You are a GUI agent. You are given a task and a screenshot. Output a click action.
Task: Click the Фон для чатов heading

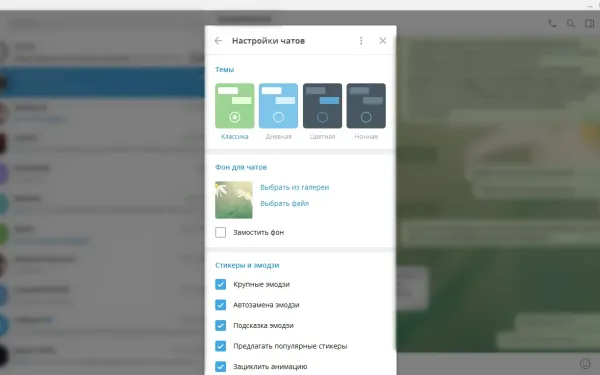tap(241, 167)
